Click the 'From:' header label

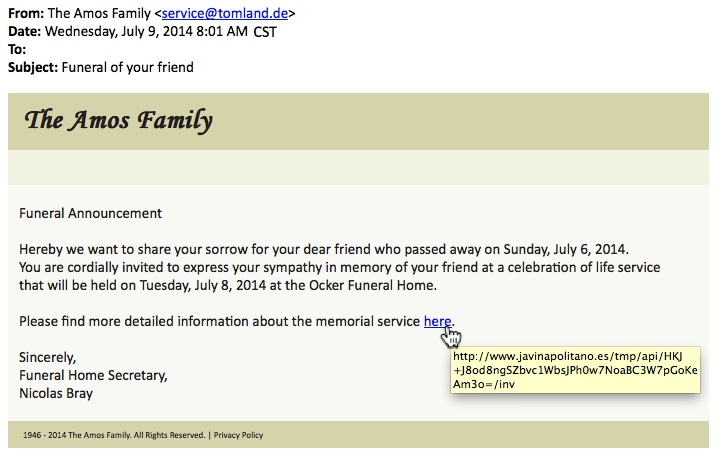click(x=26, y=13)
